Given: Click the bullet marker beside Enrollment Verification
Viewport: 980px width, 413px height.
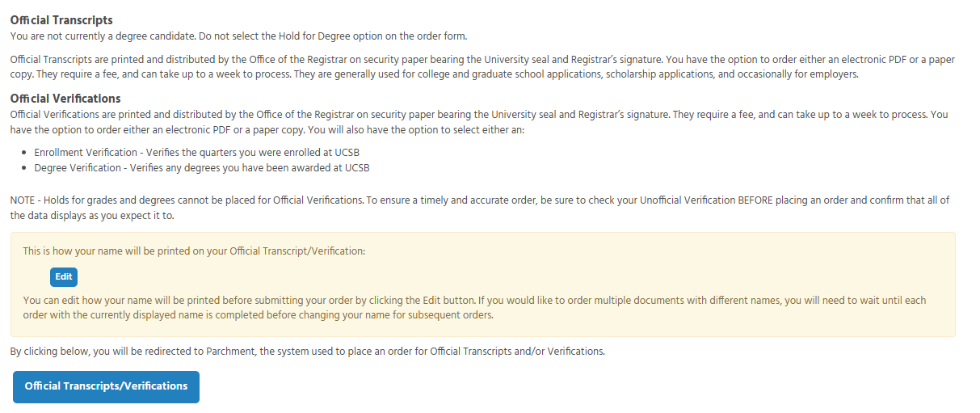Looking at the screenshot, I should [27, 154].
